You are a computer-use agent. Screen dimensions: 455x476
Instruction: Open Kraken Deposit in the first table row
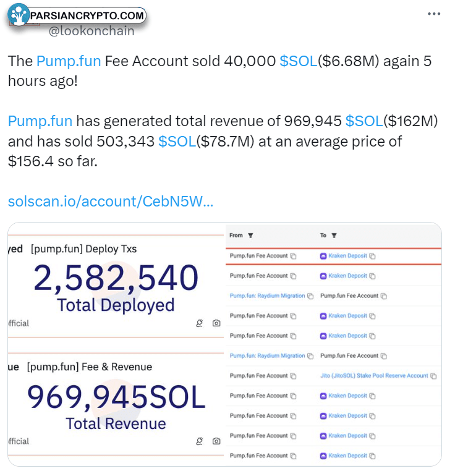[347, 256]
